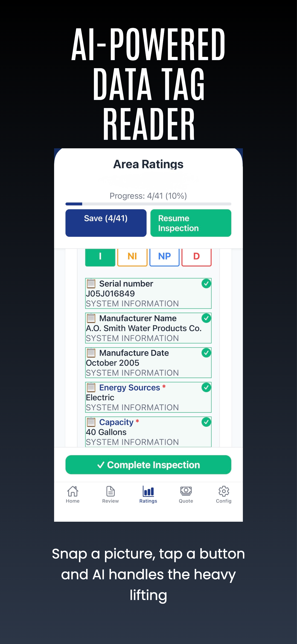Tap the green checkmark on Manufacturer Name

[x=206, y=318]
